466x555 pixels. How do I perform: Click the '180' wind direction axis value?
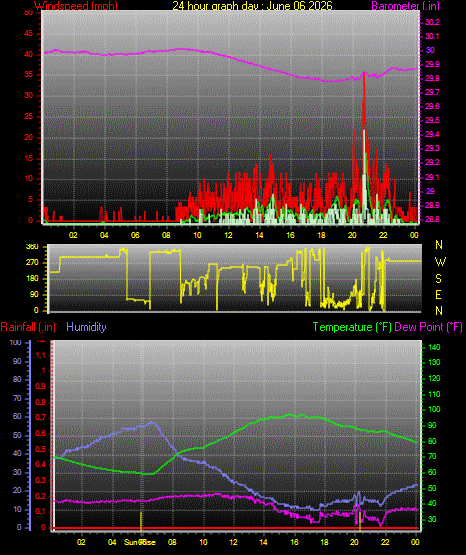point(32,279)
